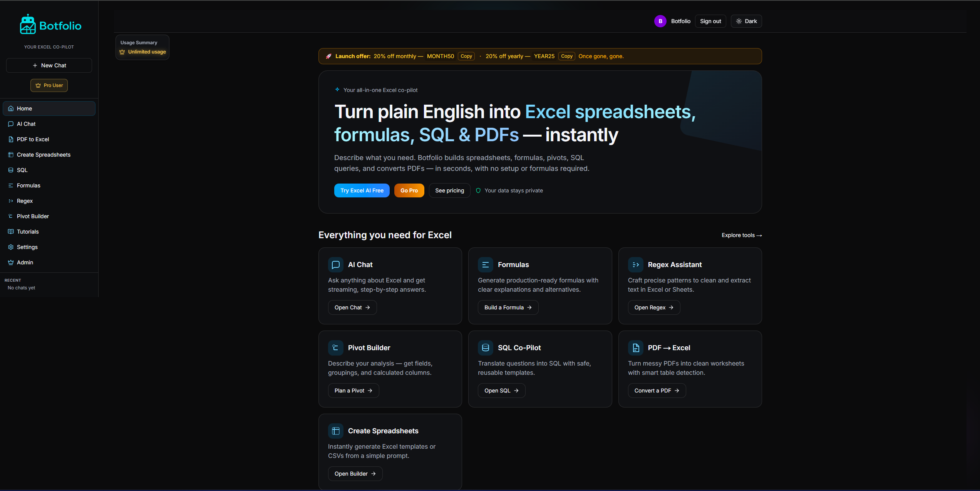The height and width of the screenshot is (491, 980).
Task: Go to PDF to Excel in sidebar
Action: tap(33, 139)
